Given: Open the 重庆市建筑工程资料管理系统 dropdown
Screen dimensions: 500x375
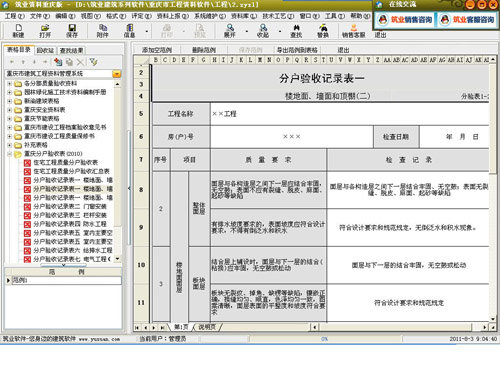Looking at the screenshot, I should [x=116, y=74].
